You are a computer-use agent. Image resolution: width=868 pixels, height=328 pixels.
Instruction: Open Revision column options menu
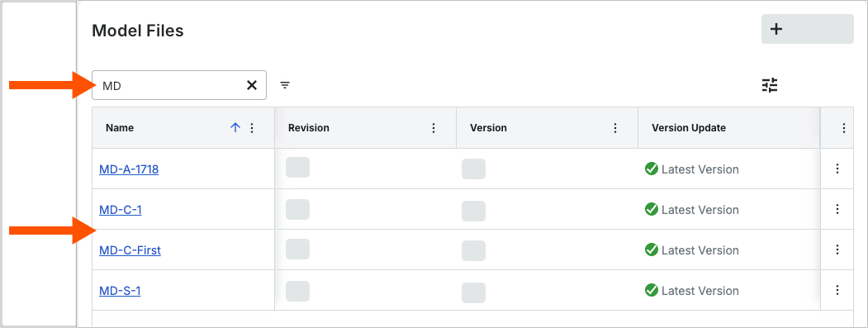coord(434,128)
